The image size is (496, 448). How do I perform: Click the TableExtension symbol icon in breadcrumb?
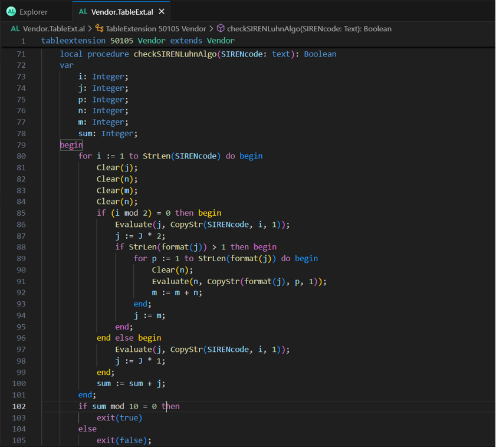click(x=99, y=28)
